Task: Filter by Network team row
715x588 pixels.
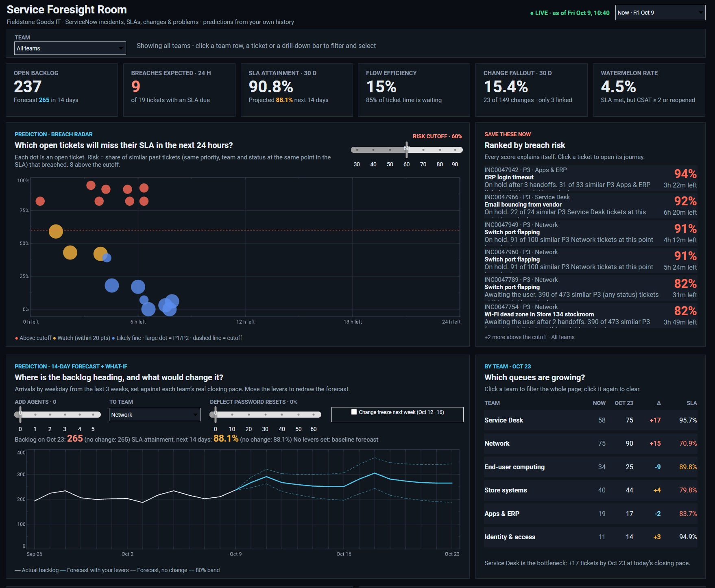Action: [591, 443]
